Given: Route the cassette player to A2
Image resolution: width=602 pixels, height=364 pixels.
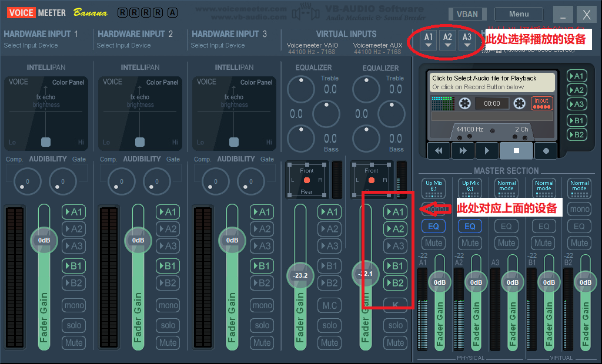Looking at the screenshot, I should [x=577, y=90].
